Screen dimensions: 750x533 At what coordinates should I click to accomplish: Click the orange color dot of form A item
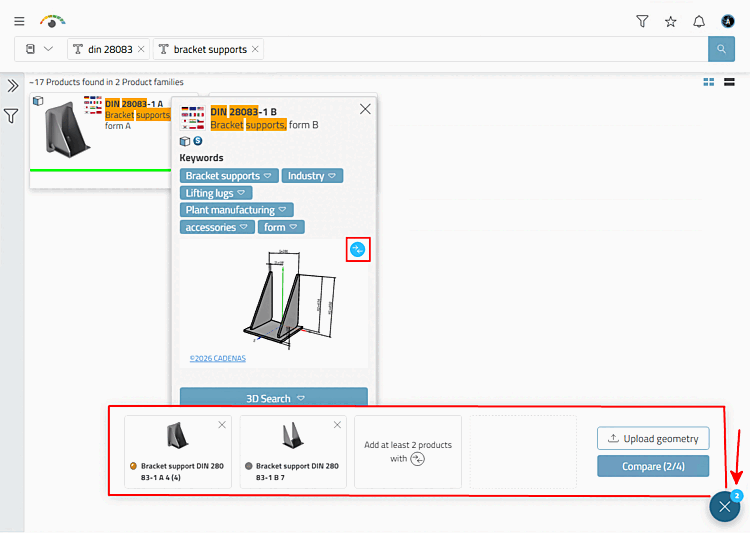pos(133,466)
